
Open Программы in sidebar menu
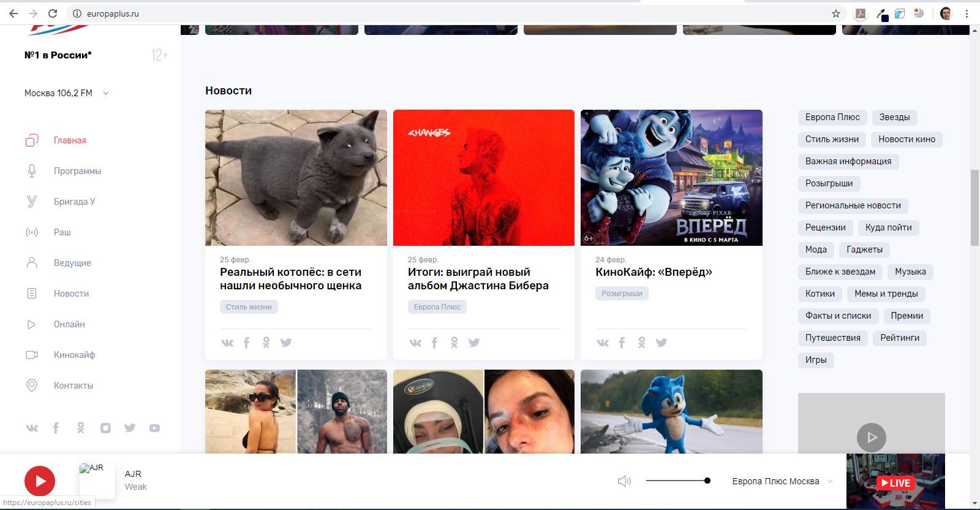click(x=64, y=171)
